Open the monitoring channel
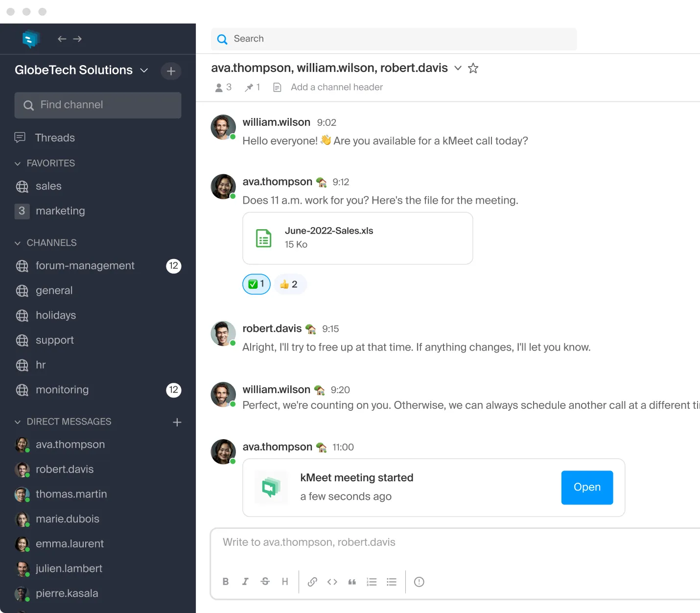The width and height of the screenshot is (700, 613). pyautogui.click(x=98, y=390)
